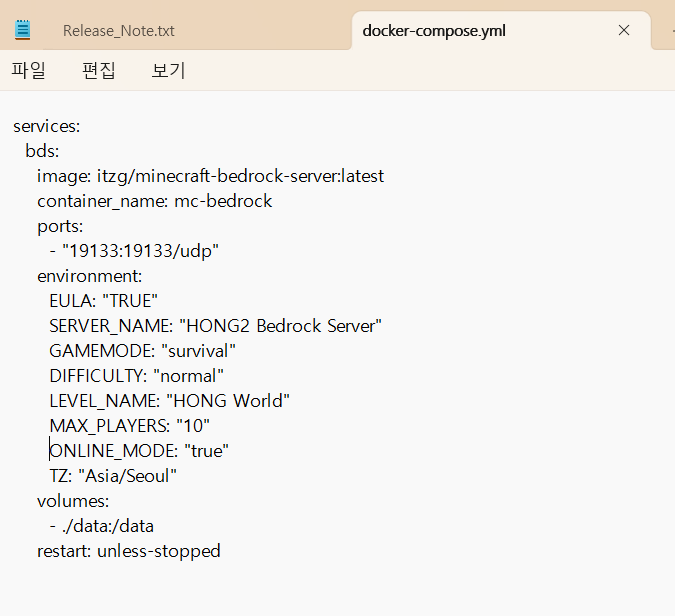675x616 pixels.
Task: Click the restart: unless-stopped line
Action: pyautogui.click(x=128, y=551)
